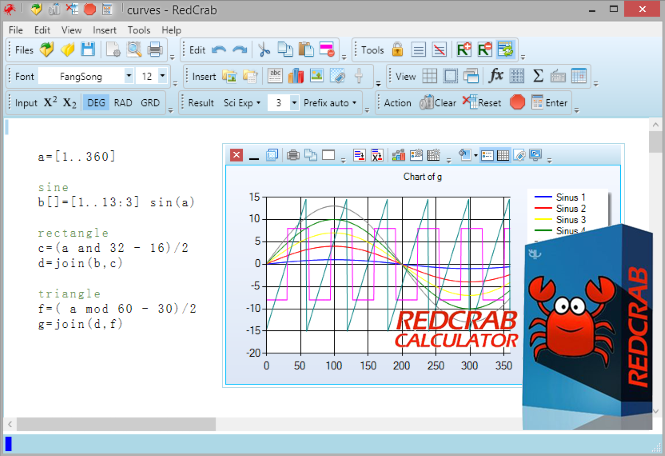Screen dimensions: 665x456
Task: Click the chart monitor display icon
Action: 536,155
